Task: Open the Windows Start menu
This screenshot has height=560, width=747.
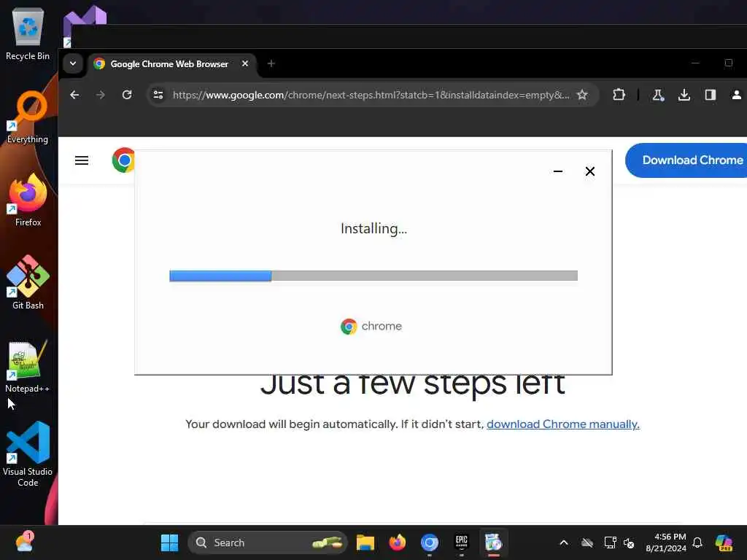Action: coord(169,542)
